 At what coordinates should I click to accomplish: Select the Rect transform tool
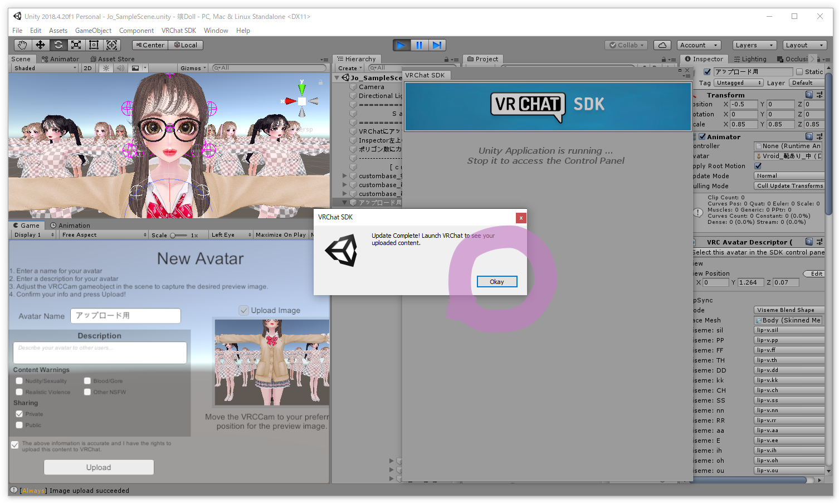click(94, 45)
